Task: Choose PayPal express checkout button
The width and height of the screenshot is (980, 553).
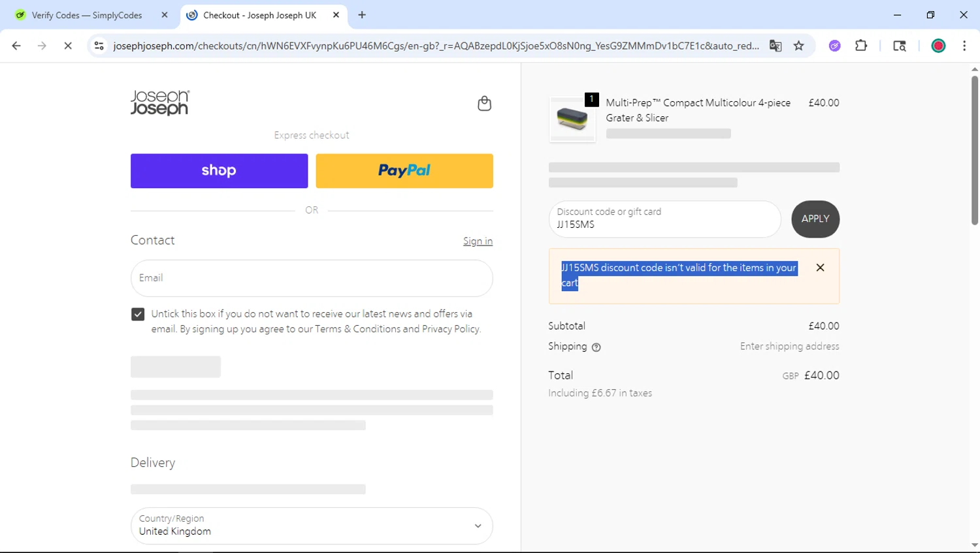Action: [404, 171]
